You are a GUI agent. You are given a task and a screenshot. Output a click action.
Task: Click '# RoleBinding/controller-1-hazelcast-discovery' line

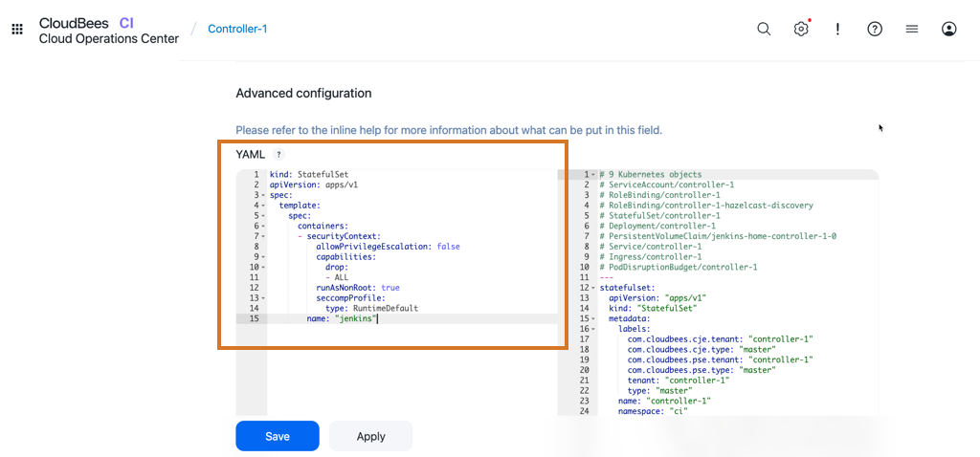point(705,206)
